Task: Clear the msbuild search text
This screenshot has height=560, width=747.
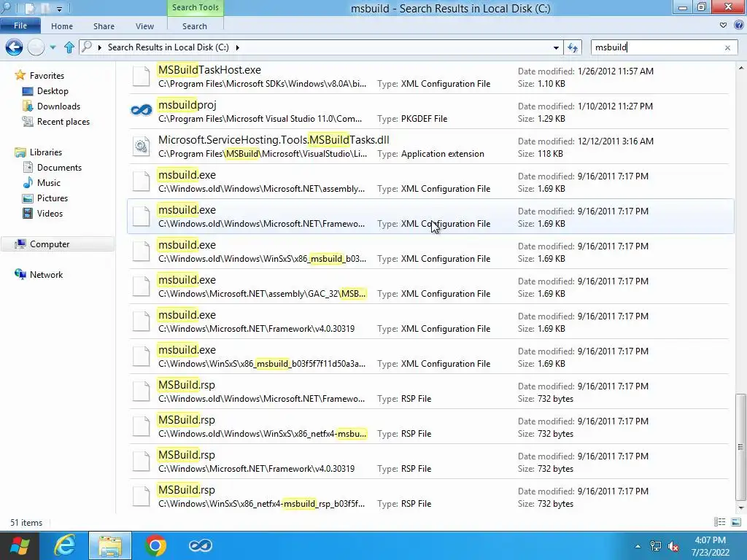Action: pos(727,47)
